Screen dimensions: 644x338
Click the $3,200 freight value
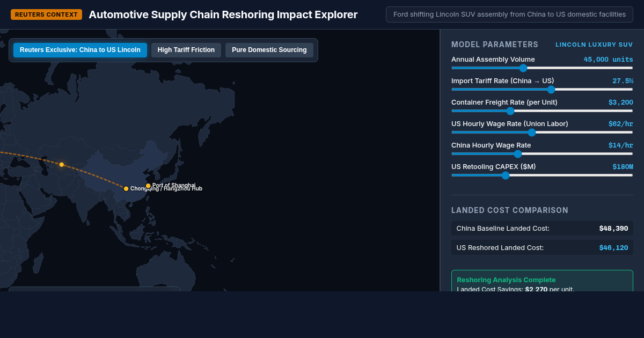[620, 102]
